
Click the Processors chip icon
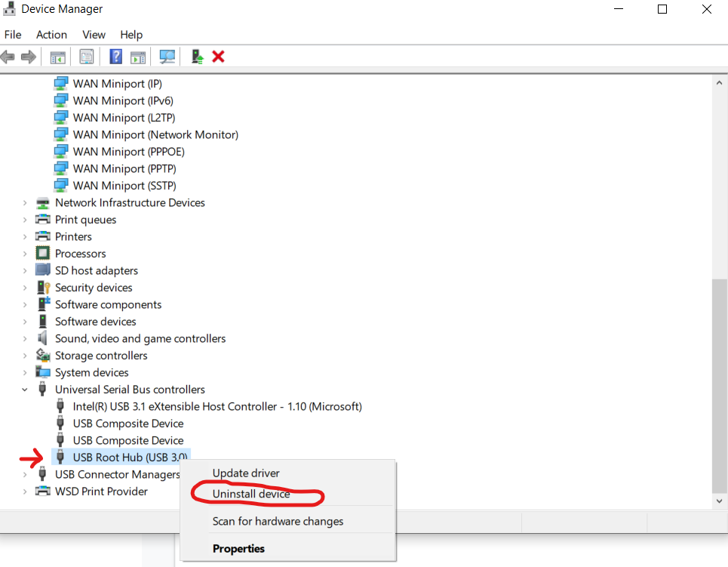[x=43, y=253]
